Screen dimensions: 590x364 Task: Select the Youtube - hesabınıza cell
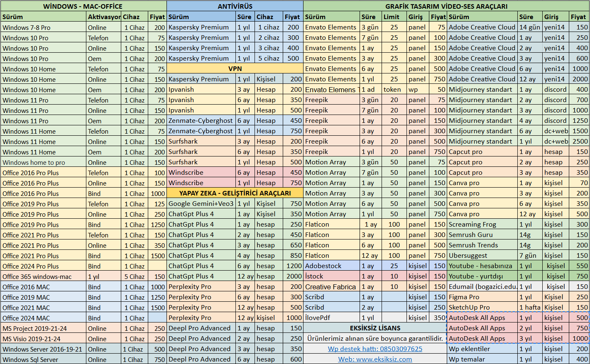[x=482, y=266]
